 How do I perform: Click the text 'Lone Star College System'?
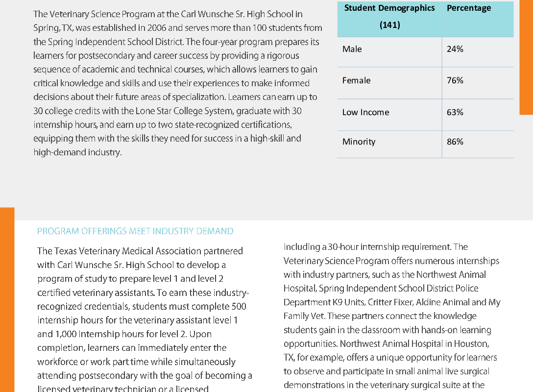184,111
